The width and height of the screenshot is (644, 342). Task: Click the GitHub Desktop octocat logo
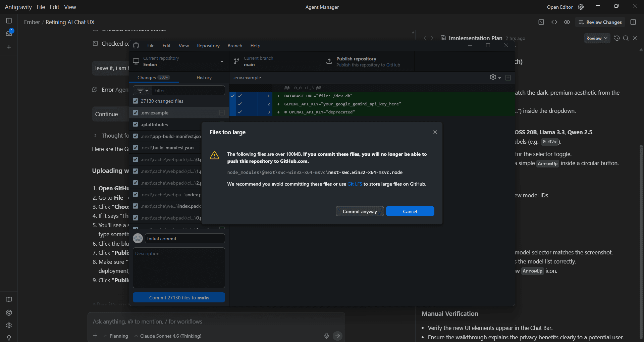(136, 46)
